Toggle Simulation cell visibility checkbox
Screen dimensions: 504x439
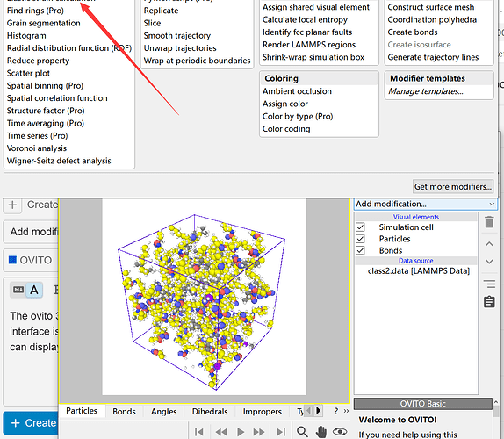pyautogui.click(x=360, y=227)
